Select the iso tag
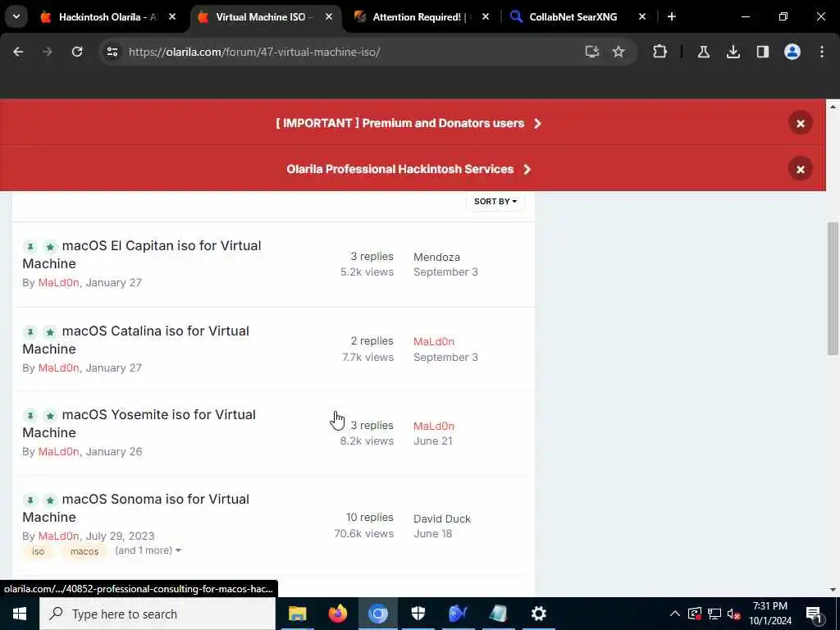This screenshot has width=840, height=630. click(38, 551)
